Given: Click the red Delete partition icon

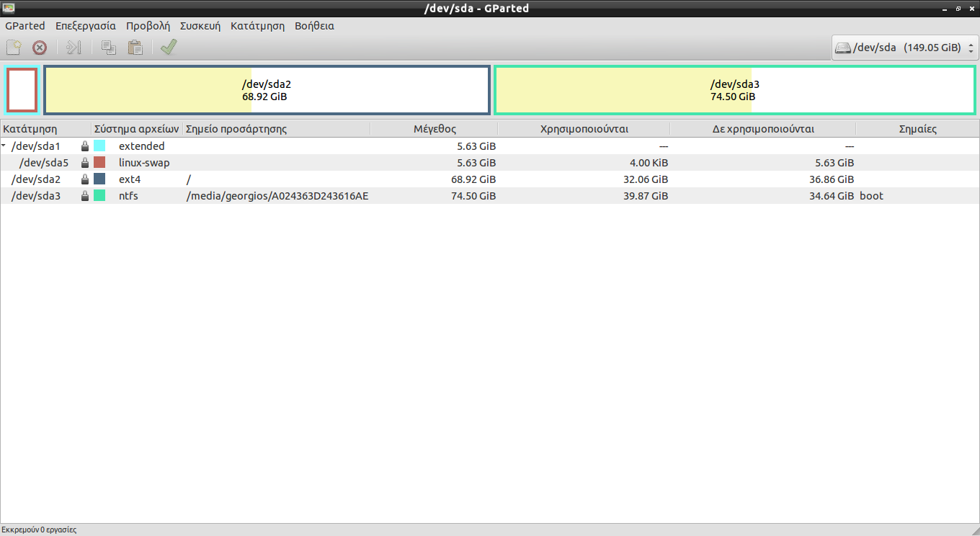Looking at the screenshot, I should point(40,48).
